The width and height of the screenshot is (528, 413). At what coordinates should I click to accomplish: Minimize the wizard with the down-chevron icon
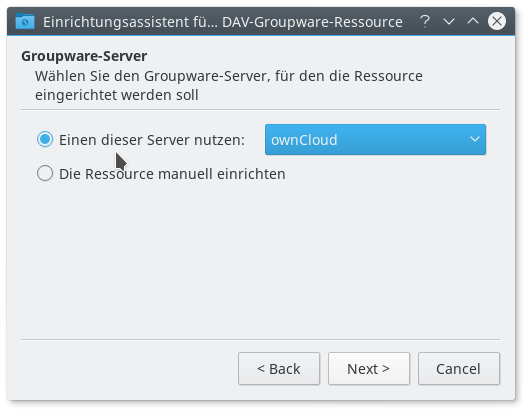click(x=449, y=22)
